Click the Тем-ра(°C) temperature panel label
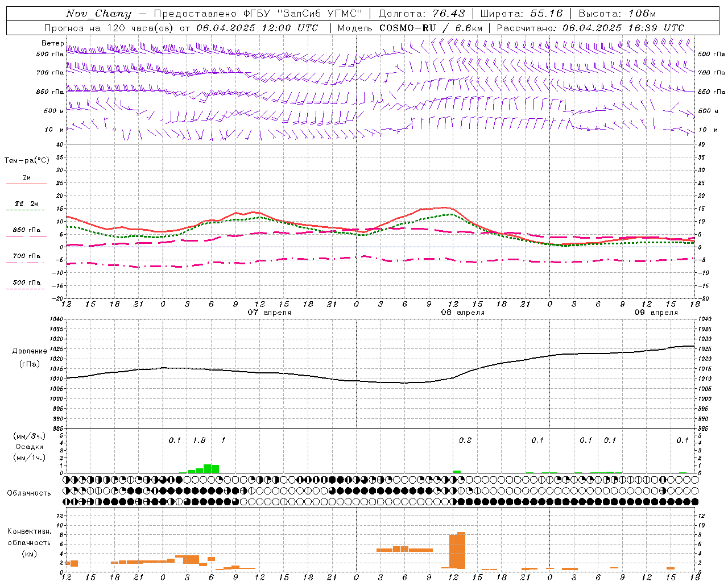 coord(27,161)
